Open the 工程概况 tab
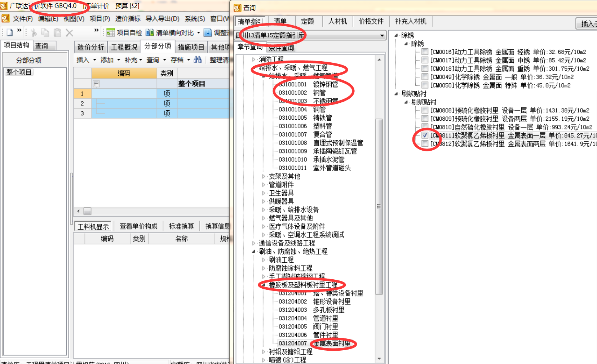 [124, 47]
